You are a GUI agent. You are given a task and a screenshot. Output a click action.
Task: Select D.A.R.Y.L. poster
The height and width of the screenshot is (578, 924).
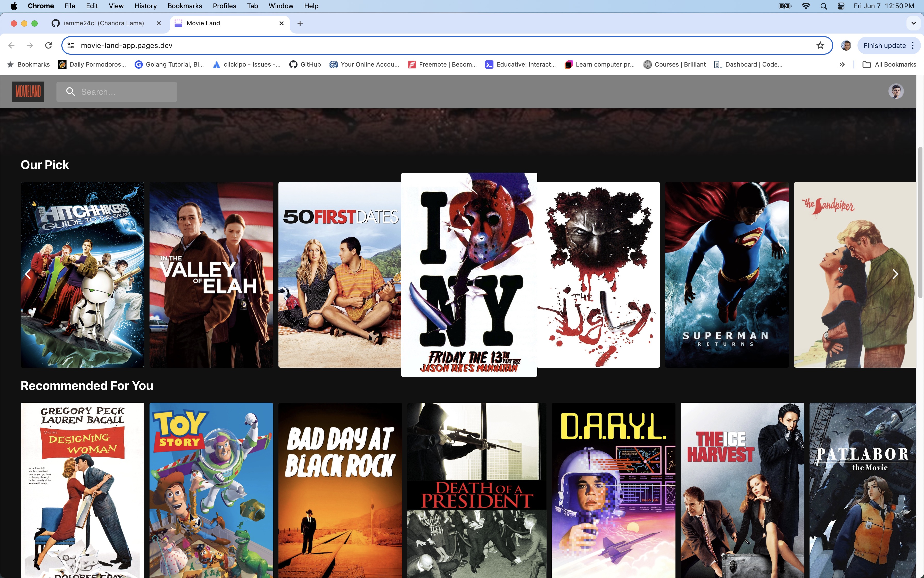pos(614,491)
